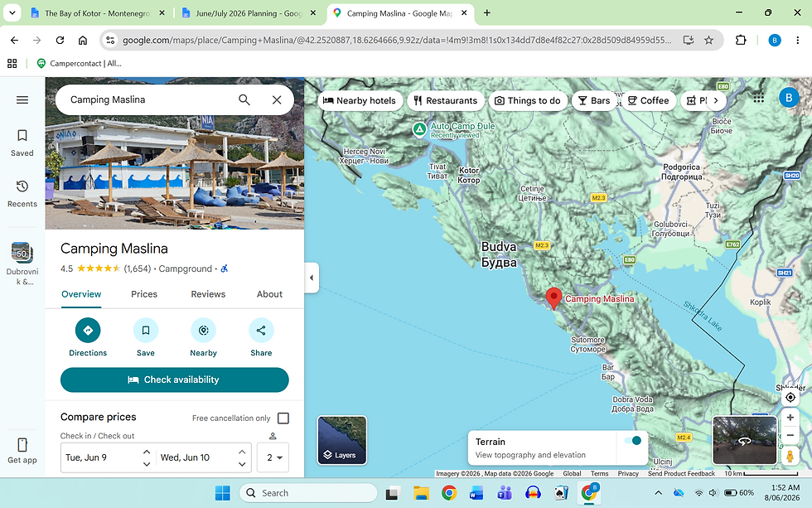Image resolution: width=812 pixels, height=508 pixels.
Task: Open the guests number dropdown
Action: 273,457
